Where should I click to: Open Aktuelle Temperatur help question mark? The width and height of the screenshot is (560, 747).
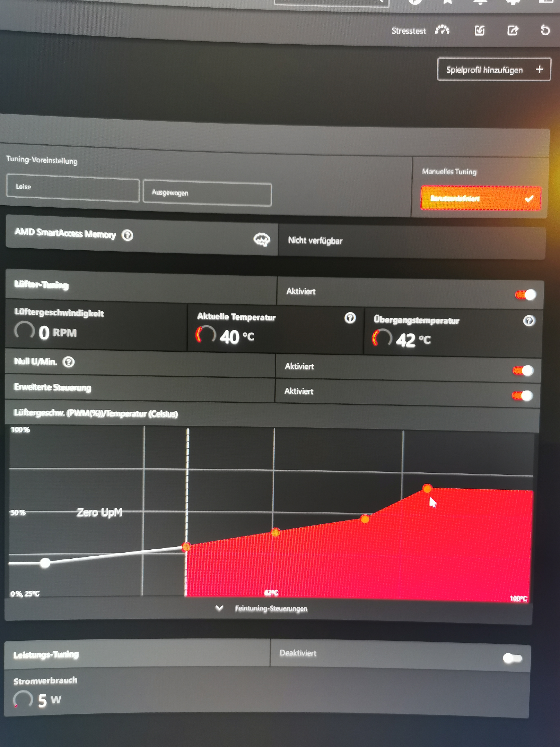350,318
